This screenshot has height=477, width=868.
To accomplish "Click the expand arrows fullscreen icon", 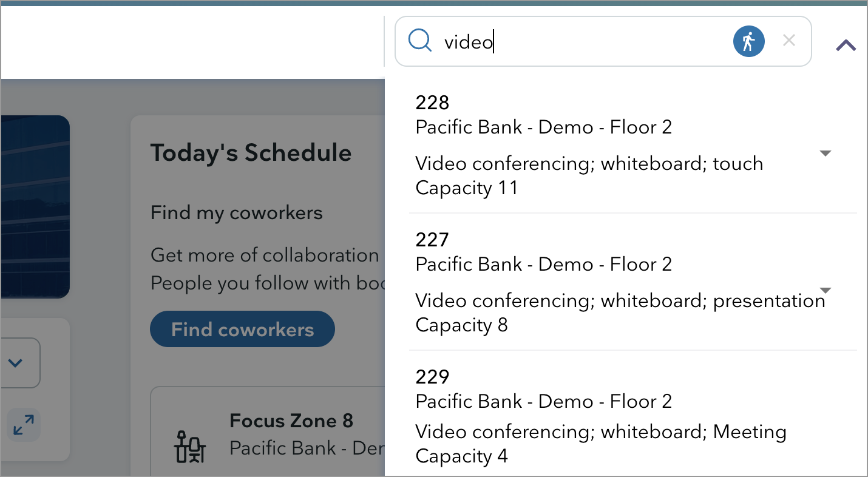I will pyautogui.click(x=24, y=425).
